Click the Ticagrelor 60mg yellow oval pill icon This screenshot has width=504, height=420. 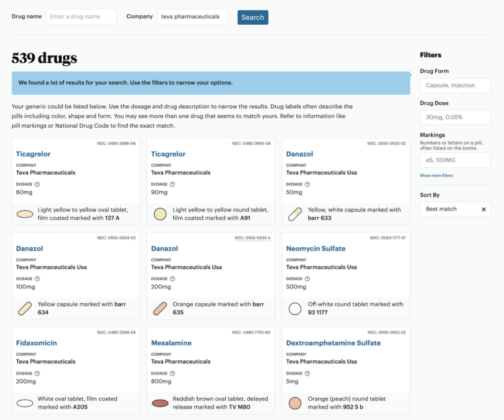point(25,214)
